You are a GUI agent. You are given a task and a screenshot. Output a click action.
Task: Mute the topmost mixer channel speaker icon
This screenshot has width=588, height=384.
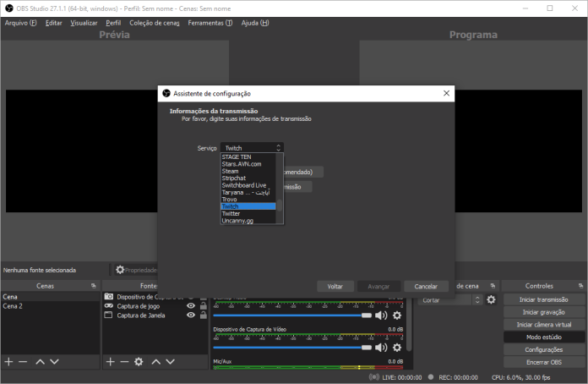click(x=381, y=315)
